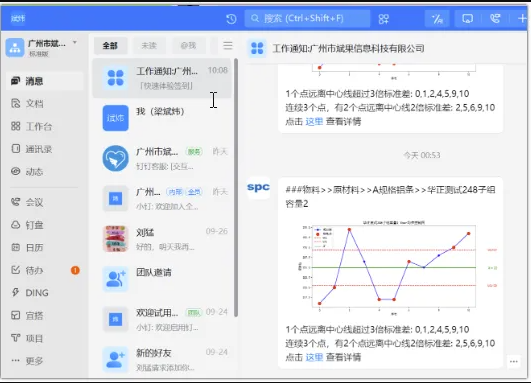Open 动态 in the sidebar
531x383 pixels.
point(44,172)
